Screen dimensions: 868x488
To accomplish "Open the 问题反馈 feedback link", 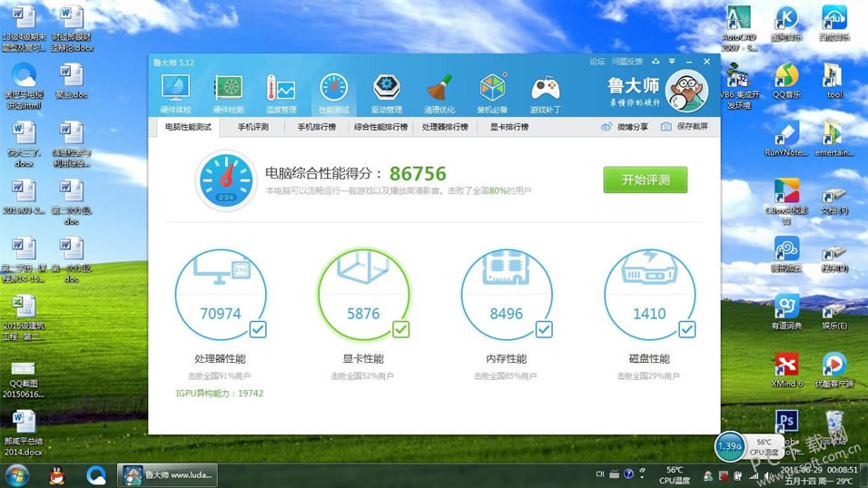I will pos(627,62).
